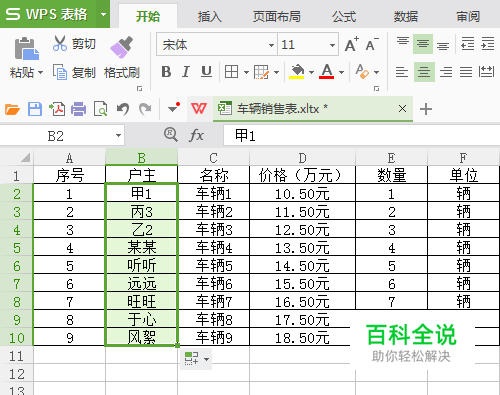Image resolution: width=500 pixels, height=395 pixels.
Task: Toggle Italic formatting
Action: point(186,72)
